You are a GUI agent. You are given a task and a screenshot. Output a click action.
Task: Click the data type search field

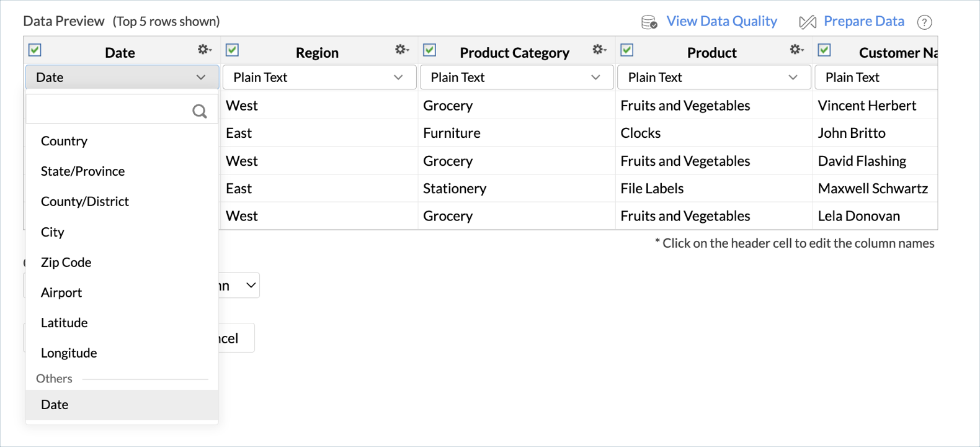pyautogui.click(x=109, y=111)
